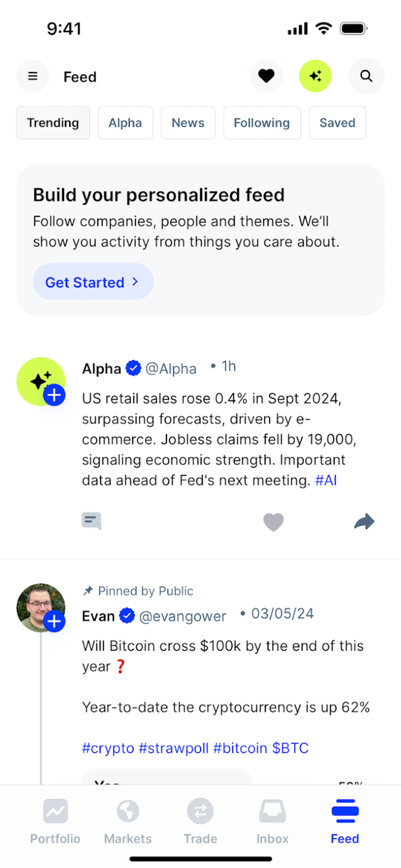Share the Alpha retail sales post
The height and width of the screenshot is (868, 401).
coord(364,522)
